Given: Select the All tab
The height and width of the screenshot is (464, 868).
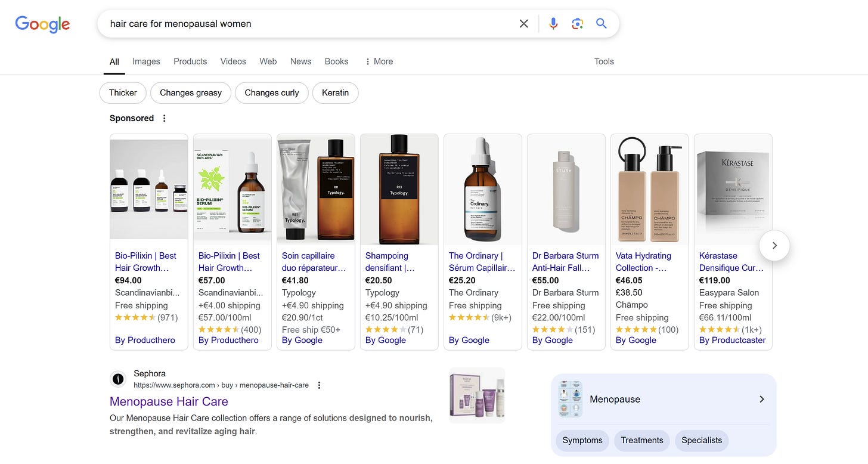Looking at the screenshot, I should 114,61.
